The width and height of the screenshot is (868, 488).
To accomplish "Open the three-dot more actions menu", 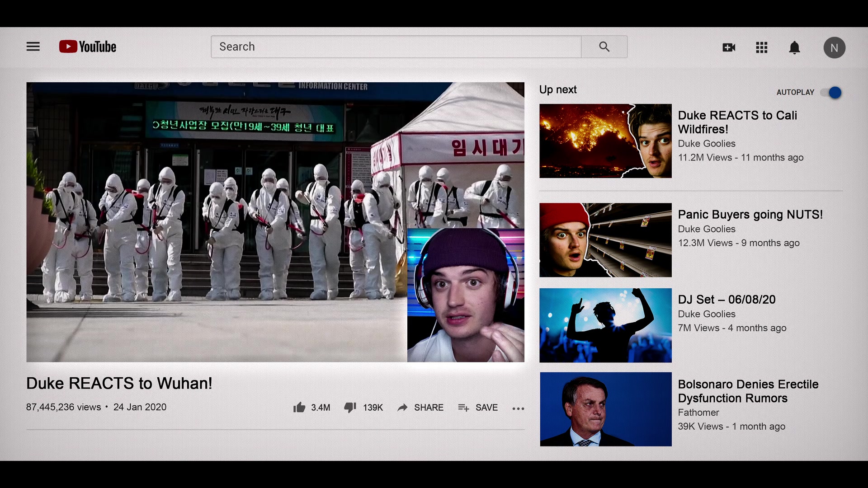I will coord(518,408).
